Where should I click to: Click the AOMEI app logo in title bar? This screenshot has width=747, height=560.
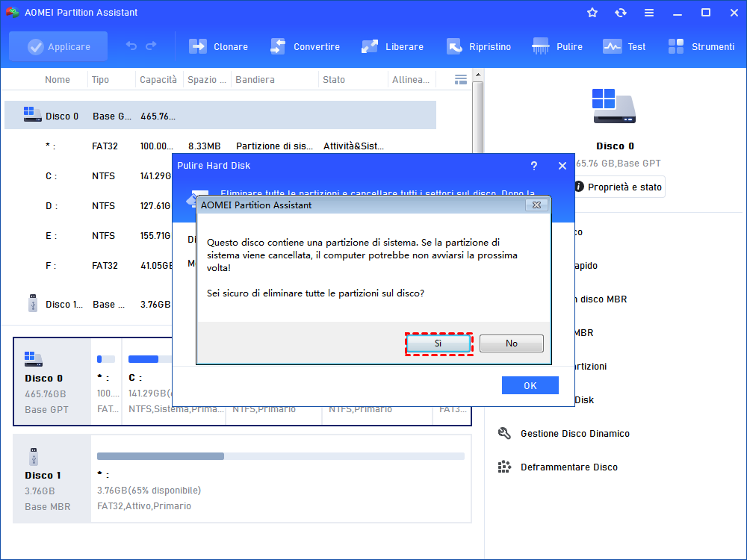[13, 13]
